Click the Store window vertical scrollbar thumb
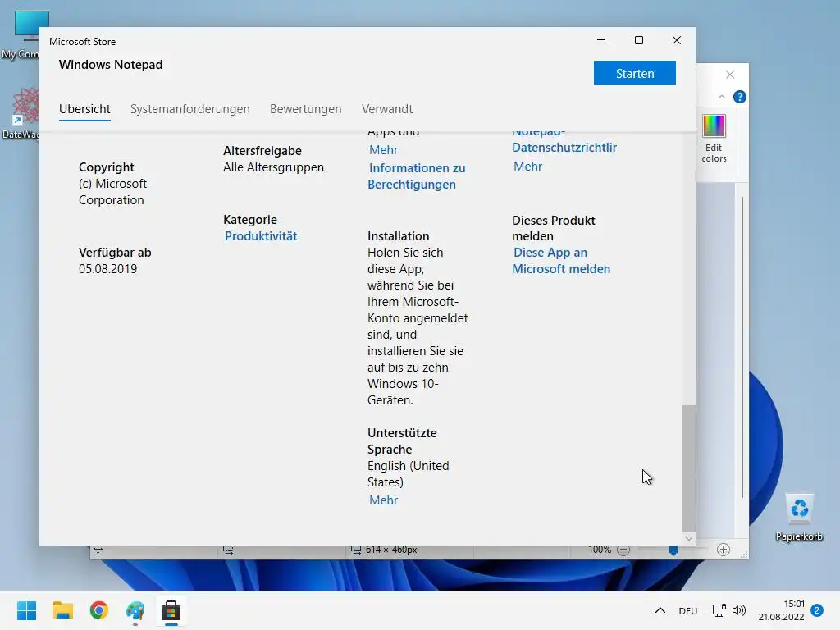 coord(689,468)
